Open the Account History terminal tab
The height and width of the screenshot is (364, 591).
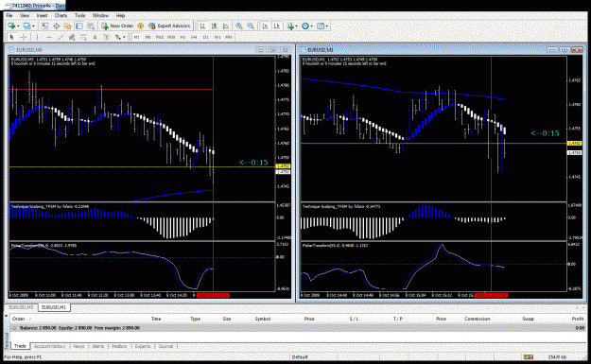tap(50, 346)
